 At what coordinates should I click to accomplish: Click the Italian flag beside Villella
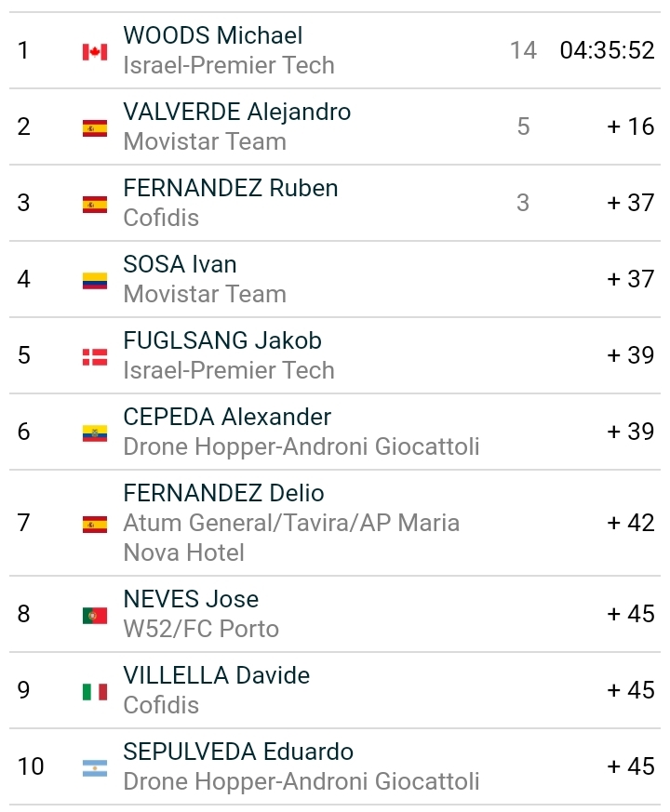point(95,691)
